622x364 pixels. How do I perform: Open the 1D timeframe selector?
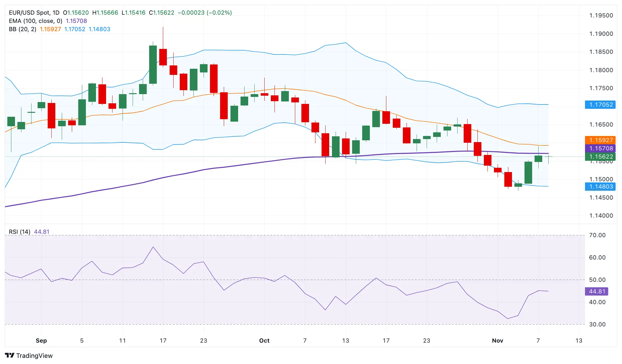tap(57, 13)
